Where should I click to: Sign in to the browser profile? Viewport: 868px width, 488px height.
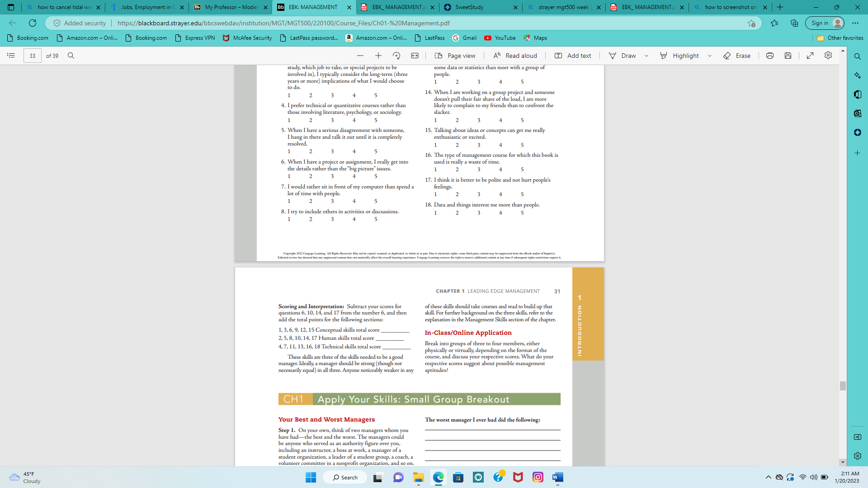[x=825, y=23]
